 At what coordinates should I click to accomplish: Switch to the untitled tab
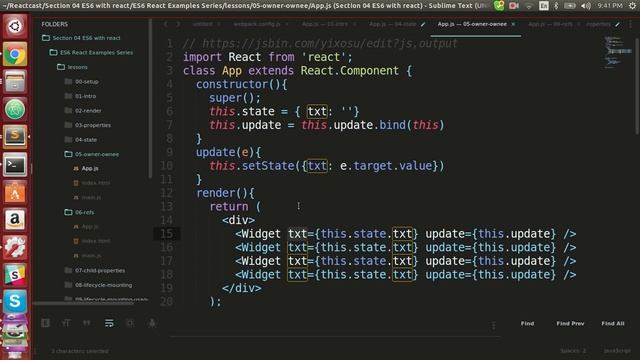click(202, 24)
